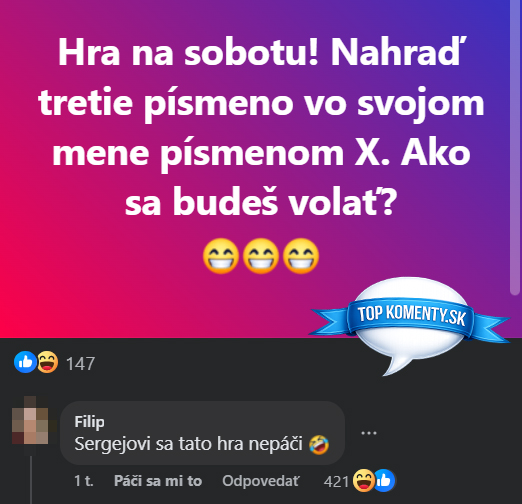Click 'Páči sa mi to' on comment
This screenshot has width=522, height=504.
(x=158, y=481)
